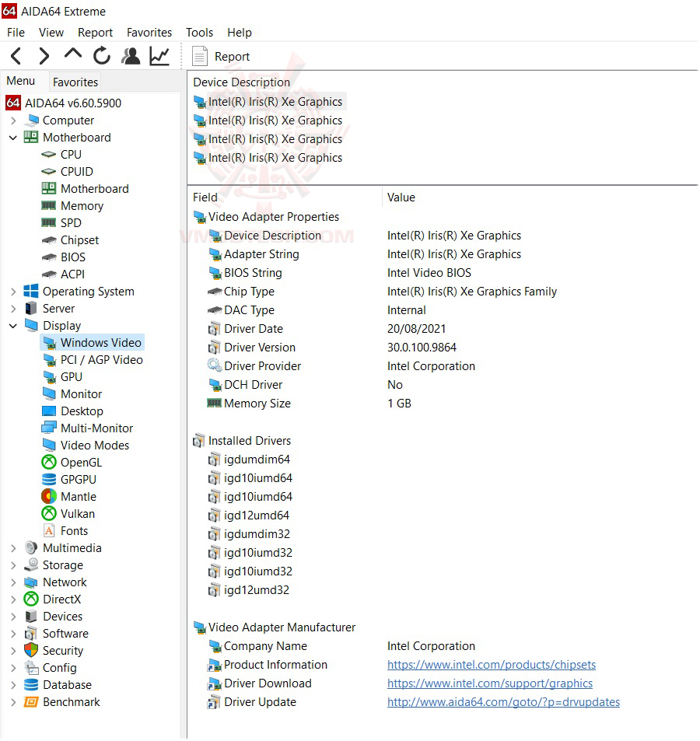Select the Chipset icon
The image size is (700, 741).
(x=49, y=240)
